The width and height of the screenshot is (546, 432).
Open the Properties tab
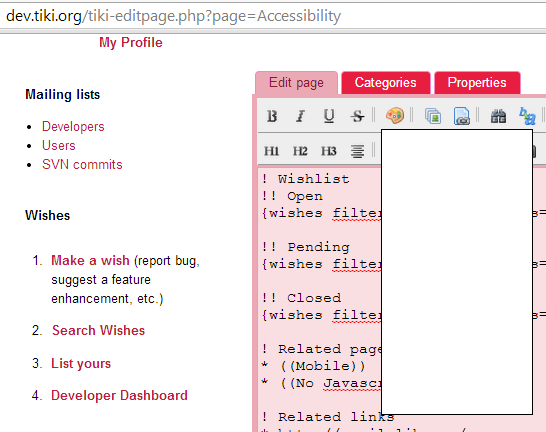tap(477, 83)
